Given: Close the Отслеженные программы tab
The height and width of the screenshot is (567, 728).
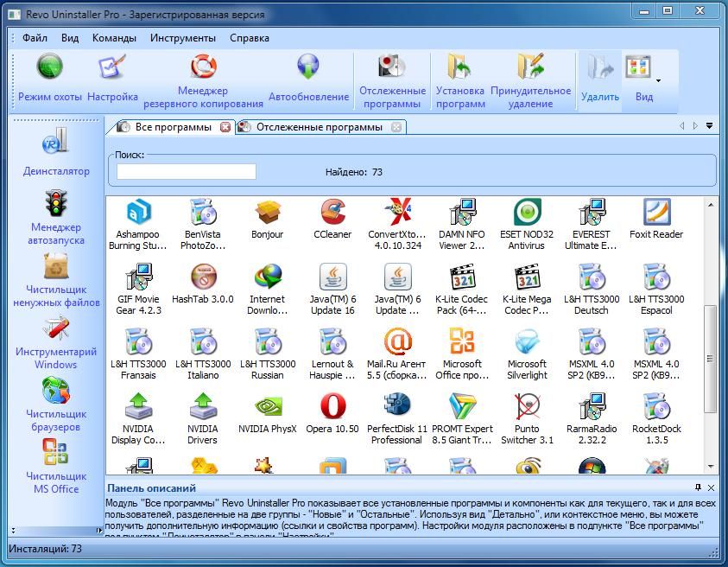Looking at the screenshot, I should coord(396,127).
